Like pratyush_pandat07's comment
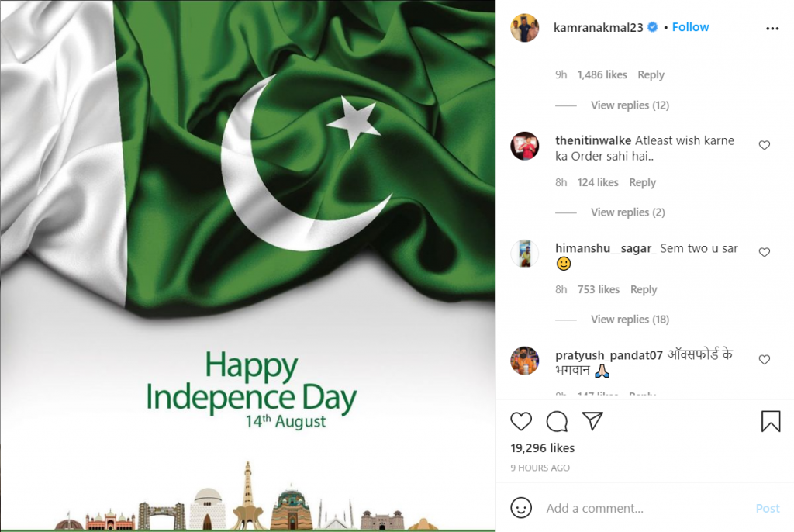The height and width of the screenshot is (532, 794). point(764,360)
